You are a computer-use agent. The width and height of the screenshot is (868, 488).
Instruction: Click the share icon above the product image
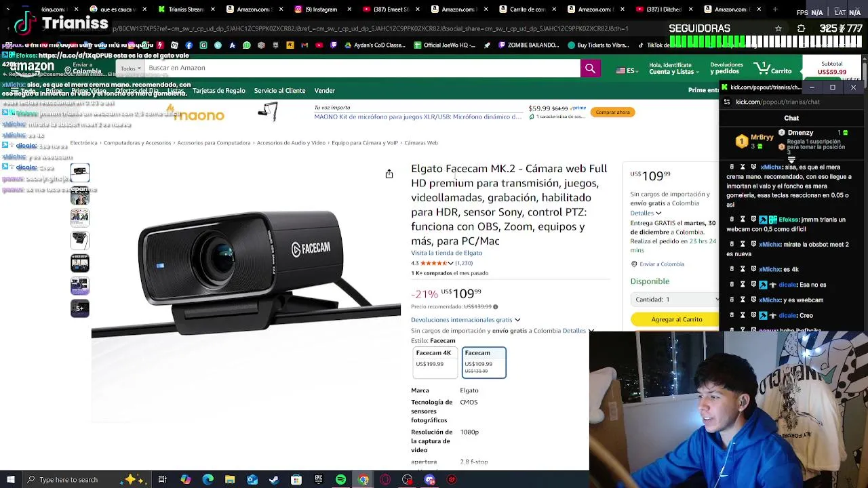(389, 174)
